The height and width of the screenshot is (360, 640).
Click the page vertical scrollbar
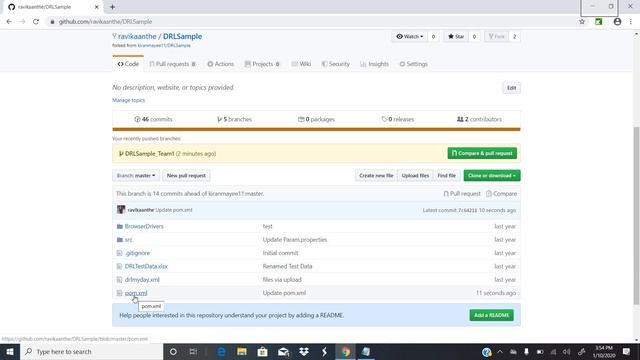[x=636, y=216]
